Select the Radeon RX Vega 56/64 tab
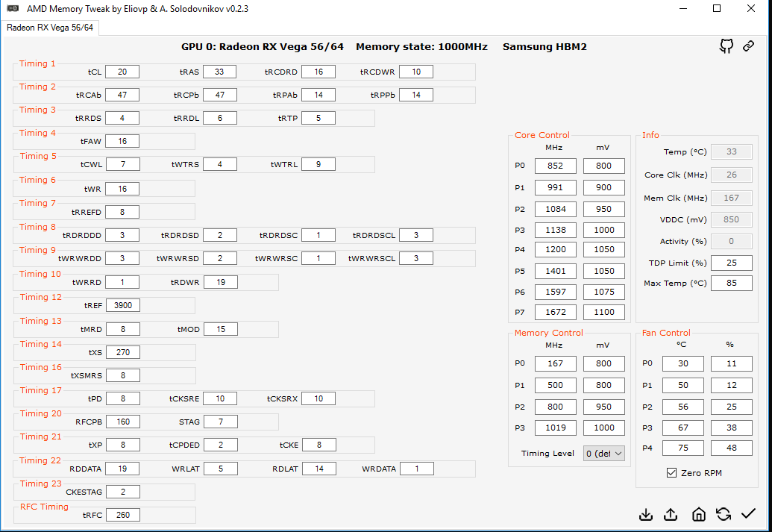 point(50,28)
